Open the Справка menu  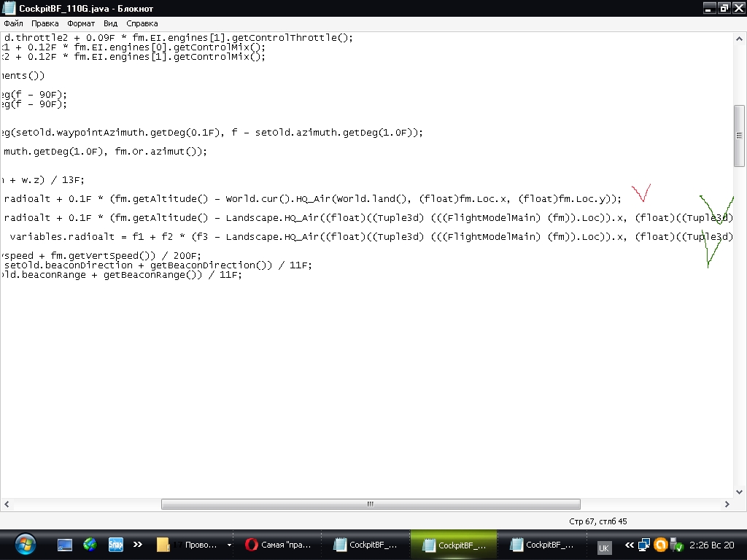coord(142,23)
